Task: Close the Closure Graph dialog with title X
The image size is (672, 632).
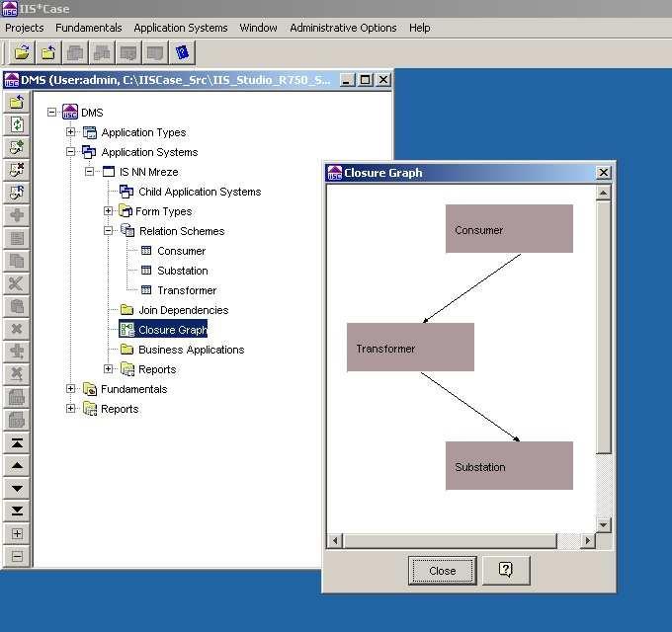Action: coord(604,172)
